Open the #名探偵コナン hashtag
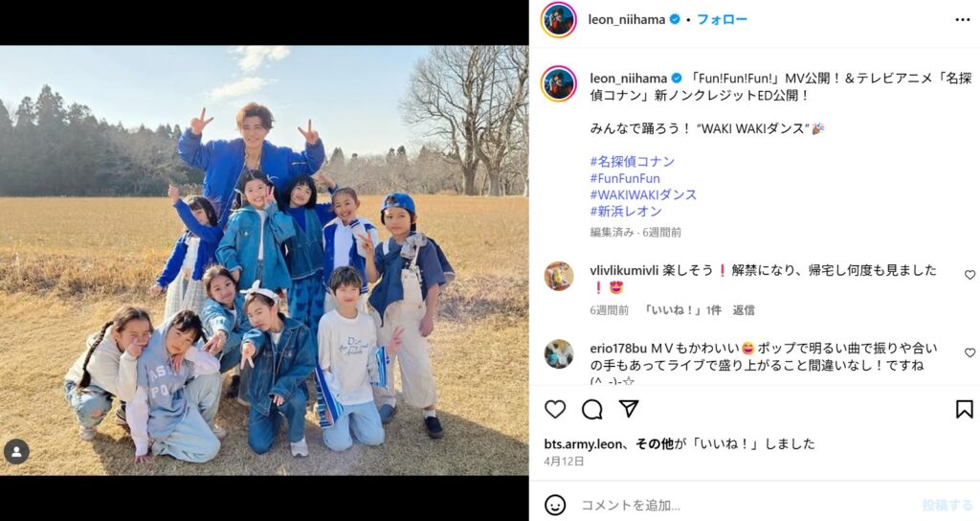 (x=633, y=161)
